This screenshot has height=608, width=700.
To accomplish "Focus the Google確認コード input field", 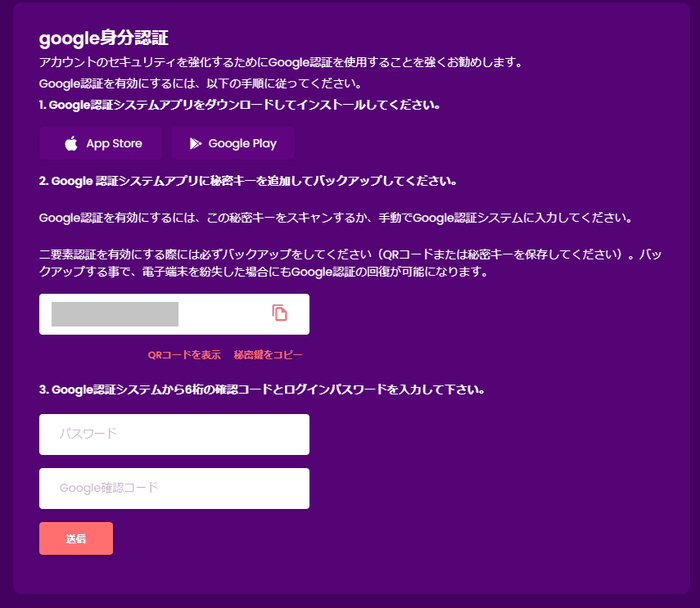I will [174, 488].
